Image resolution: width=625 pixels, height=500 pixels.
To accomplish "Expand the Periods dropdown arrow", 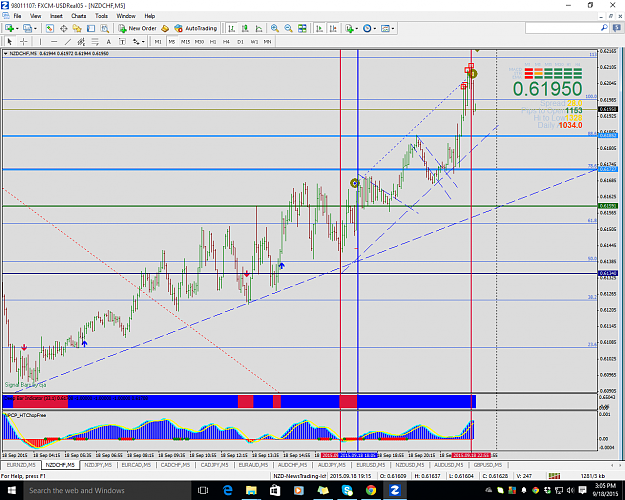I will click(x=375, y=29).
